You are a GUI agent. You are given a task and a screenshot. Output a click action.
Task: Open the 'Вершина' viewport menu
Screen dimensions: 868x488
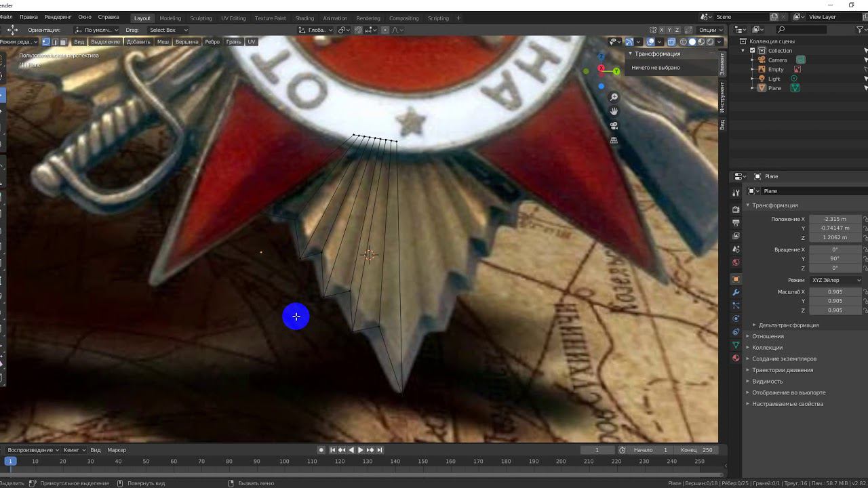[x=186, y=42]
